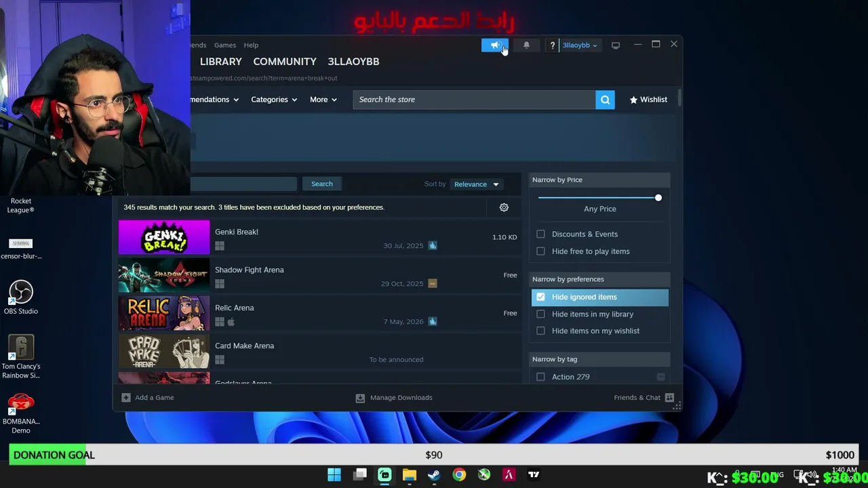The image size is (868, 488).
Task: Click the mixed review icon for Shadow Fight Arena
Action: coord(433,283)
